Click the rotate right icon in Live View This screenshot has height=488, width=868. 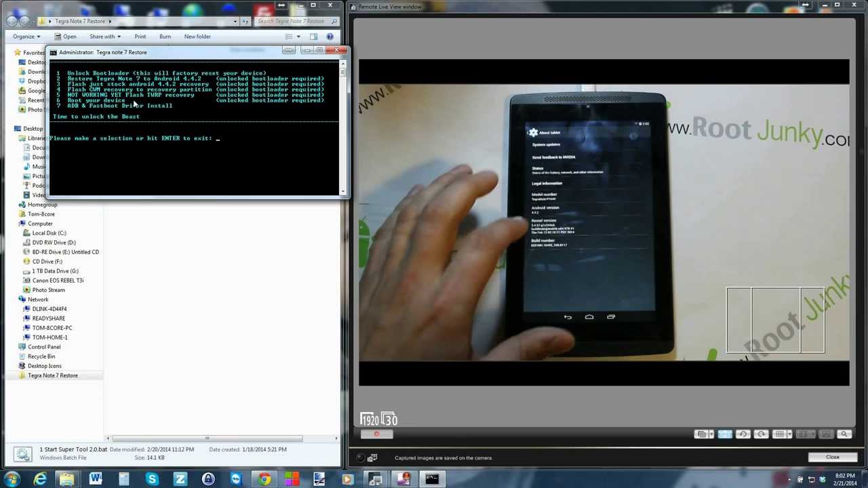[761, 434]
